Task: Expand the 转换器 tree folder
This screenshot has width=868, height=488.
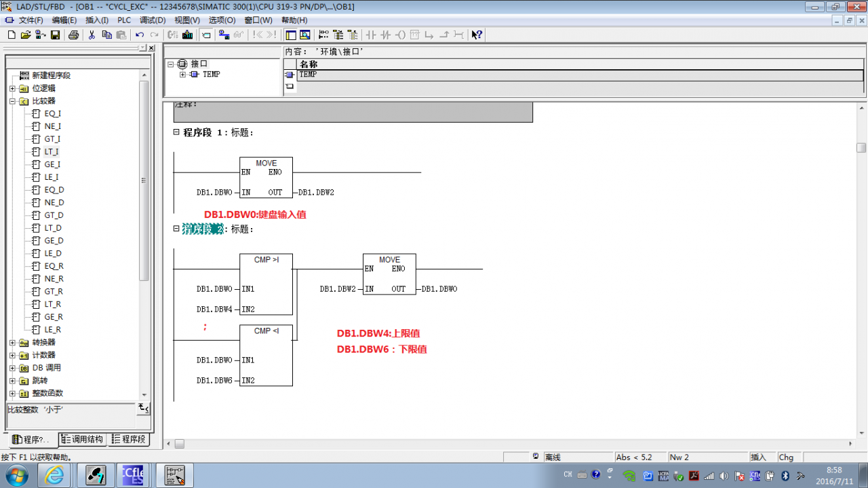Action: [x=12, y=343]
